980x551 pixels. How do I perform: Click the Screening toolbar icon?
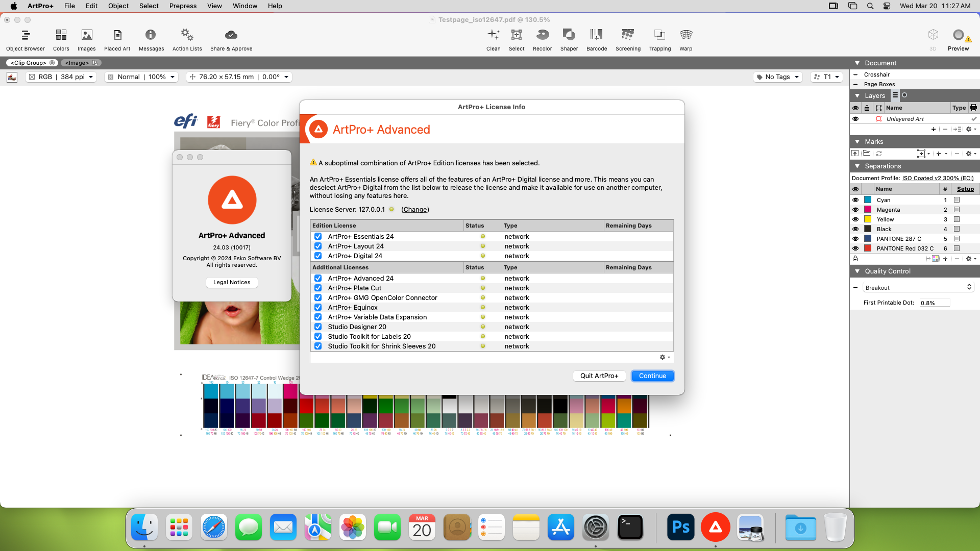click(628, 40)
